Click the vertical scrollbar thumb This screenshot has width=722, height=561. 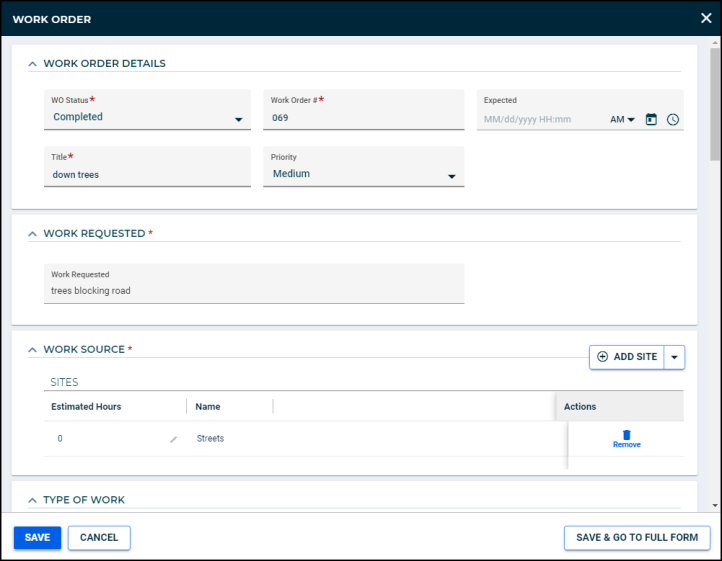(715, 104)
